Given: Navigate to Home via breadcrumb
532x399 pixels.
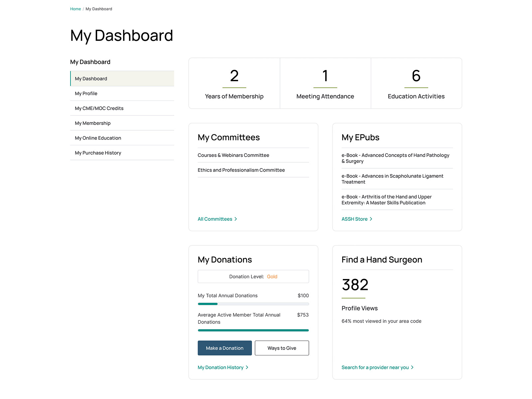Looking at the screenshot, I should (75, 9).
